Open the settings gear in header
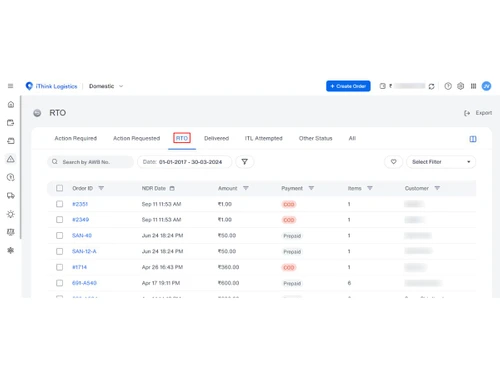The image size is (500, 375). (x=460, y=86)
